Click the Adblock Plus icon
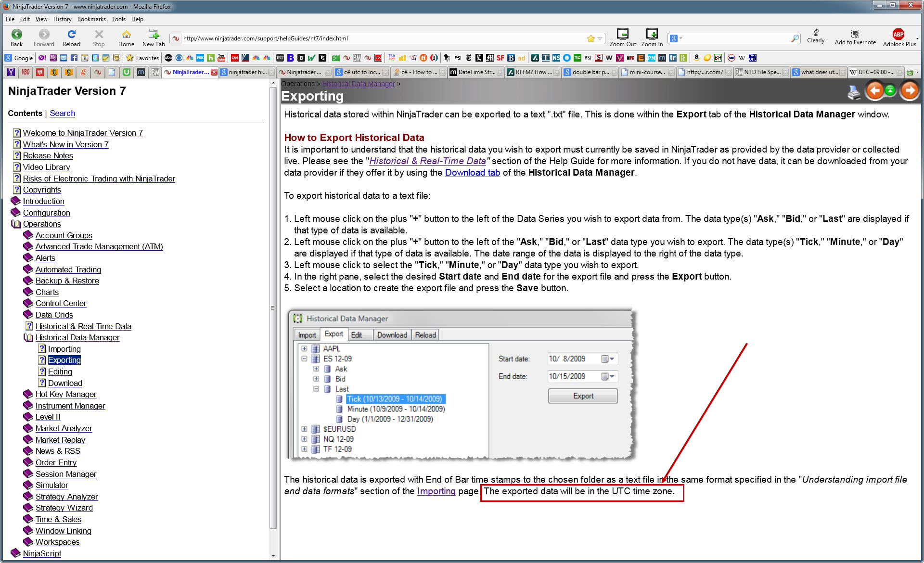The width and height of the screenshot is (924, 563). coord(898,34)
